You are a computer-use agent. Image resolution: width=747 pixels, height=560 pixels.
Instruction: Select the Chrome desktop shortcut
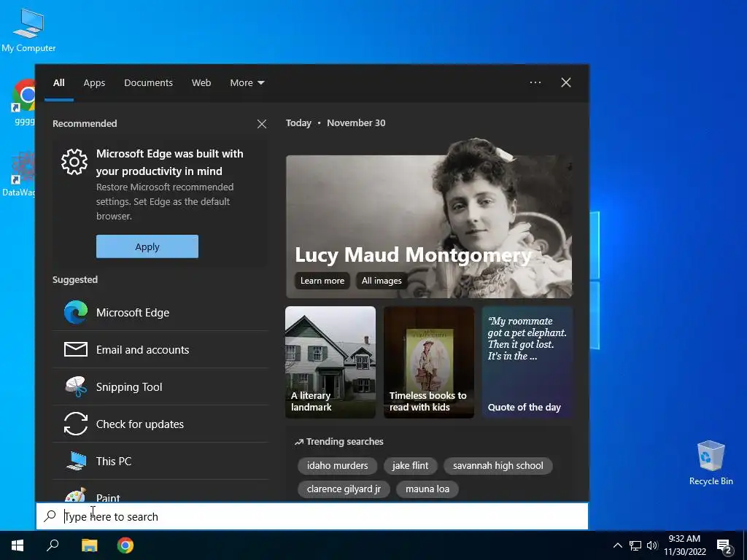(x=23, y=102)
